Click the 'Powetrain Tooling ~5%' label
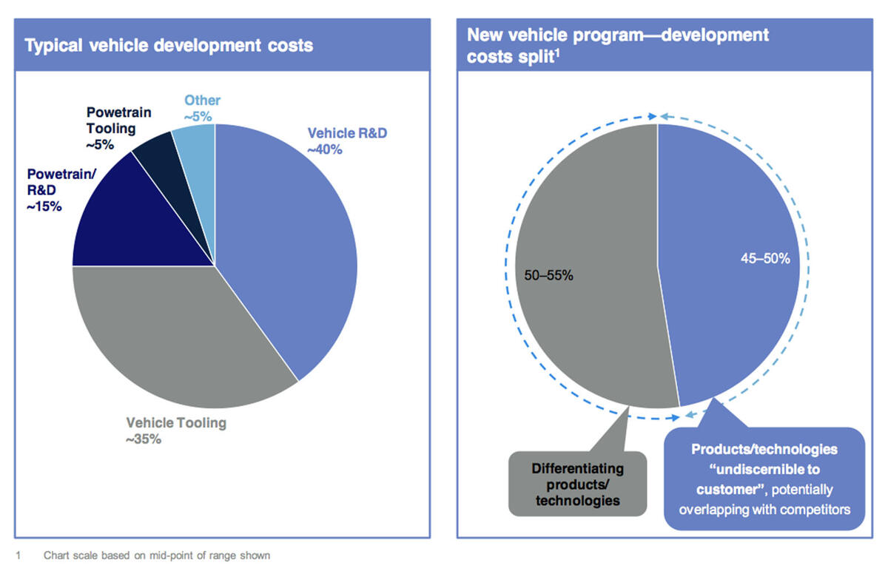This screenshot has height=588, width=888. [x=118, y=129]
